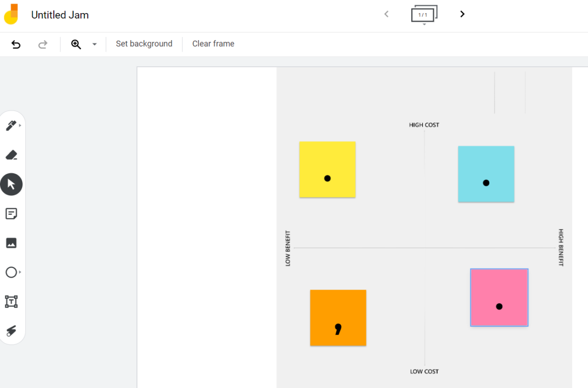Activate the selection arrow tool
588x388 pixels.
point(12,184)
